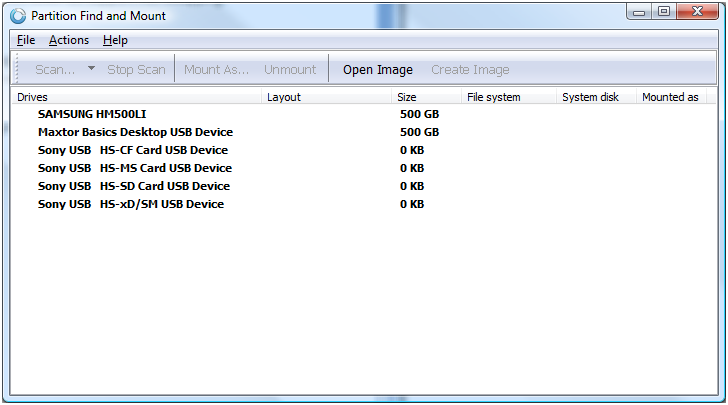Click the Mounted as column header
This screenshot has height=405, width=728.
pos(671,97)
